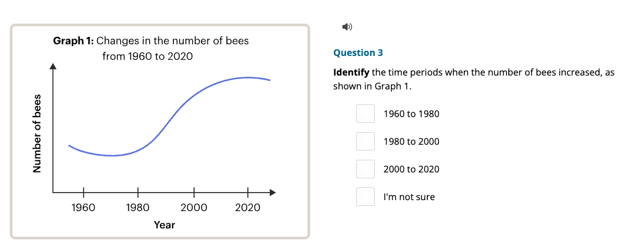Click the 'Graph 1' bold title label
Image resolution: width=644 pixels, height=248 pixels.
pyautogui.click(x=74, y=42)
